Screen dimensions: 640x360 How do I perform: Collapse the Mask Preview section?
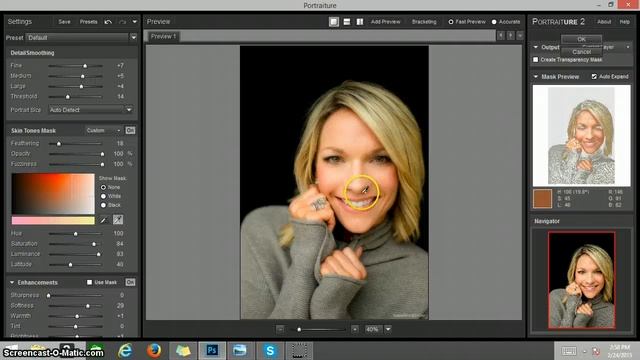coord(536,77)
